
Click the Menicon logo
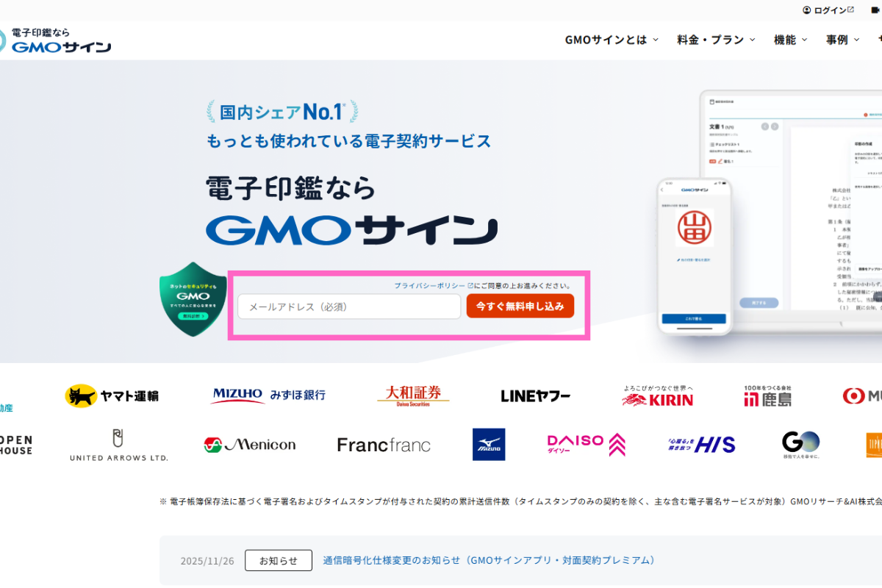click(x=250, y=444)
